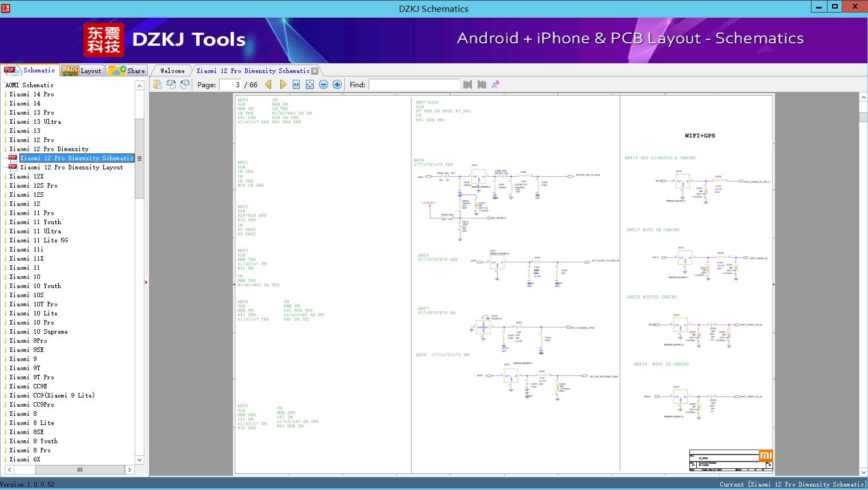Open Xiaomi 12 Pro Dimensity Layout file
Viewport: 868px width, 490px height.
(71, 167)
